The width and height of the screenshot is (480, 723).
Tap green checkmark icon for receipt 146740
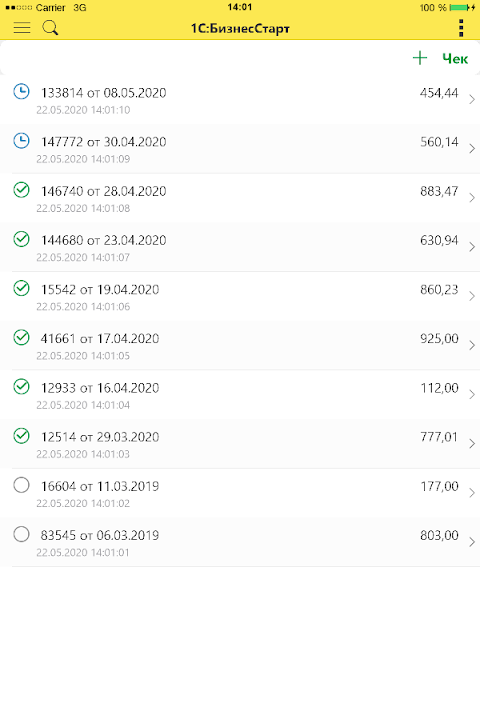(x=21, y=190)
